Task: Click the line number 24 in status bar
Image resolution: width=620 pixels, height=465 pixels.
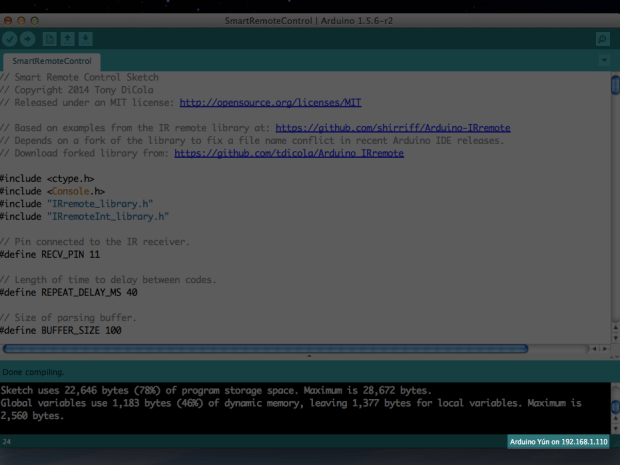Action: pos(7,442)
